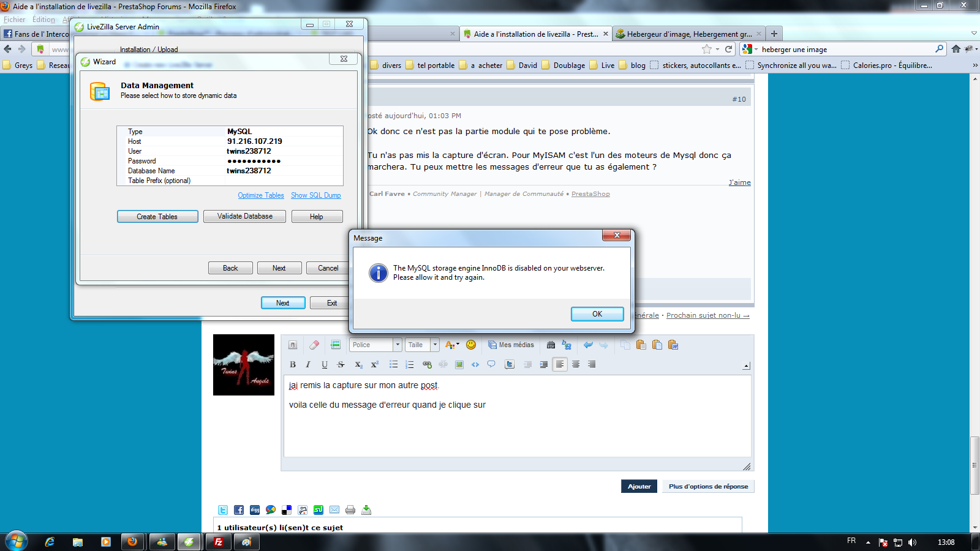
Task: Click Create Tables in the LiveZilla Wizard
Action: (x=157, y=217)
